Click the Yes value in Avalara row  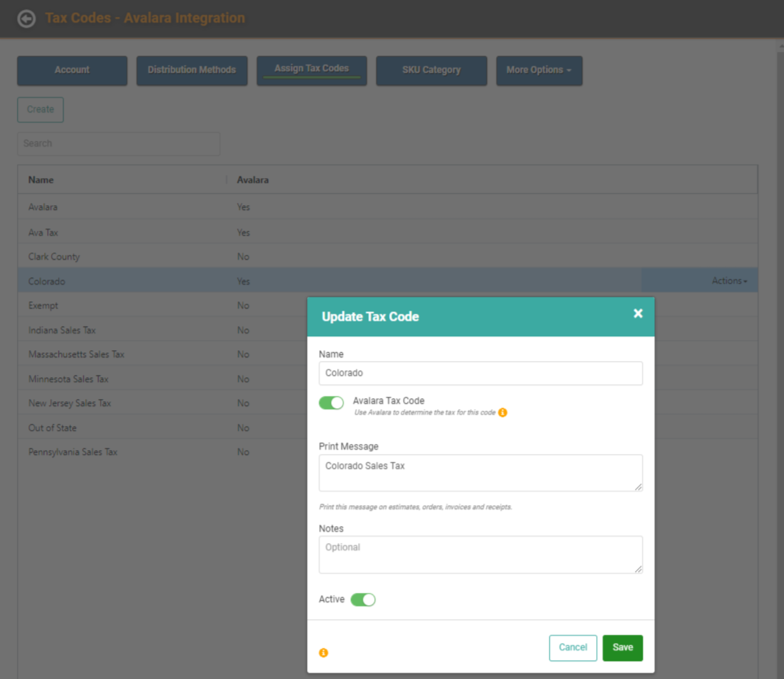tap(243, 207)
